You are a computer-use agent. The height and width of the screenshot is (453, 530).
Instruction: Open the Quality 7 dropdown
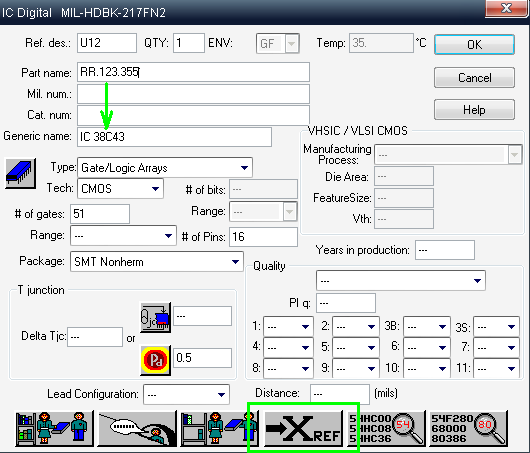(x=497, y=348)
